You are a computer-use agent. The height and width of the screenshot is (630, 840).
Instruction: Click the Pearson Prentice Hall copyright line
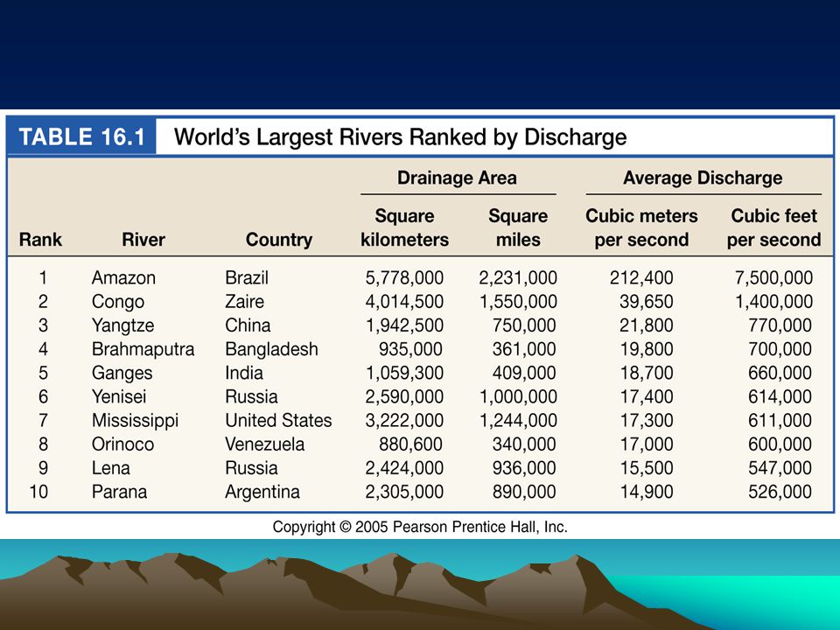click(420, 527)
